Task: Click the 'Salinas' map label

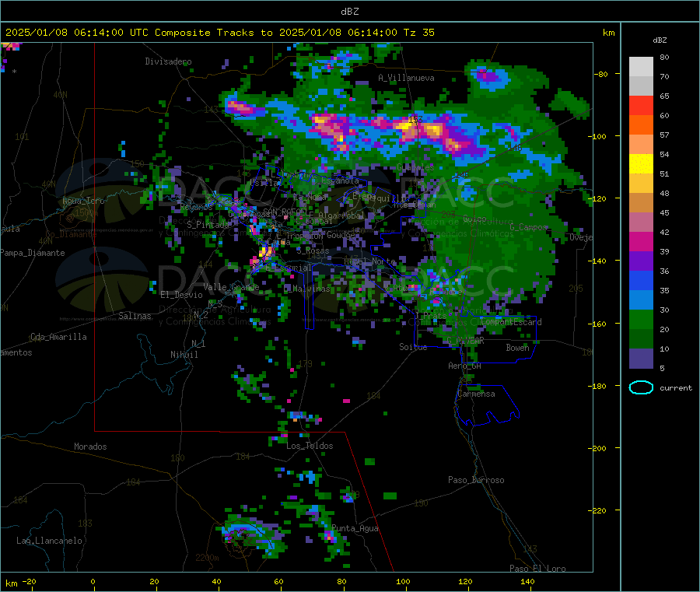Action: (x=135, y=316)
